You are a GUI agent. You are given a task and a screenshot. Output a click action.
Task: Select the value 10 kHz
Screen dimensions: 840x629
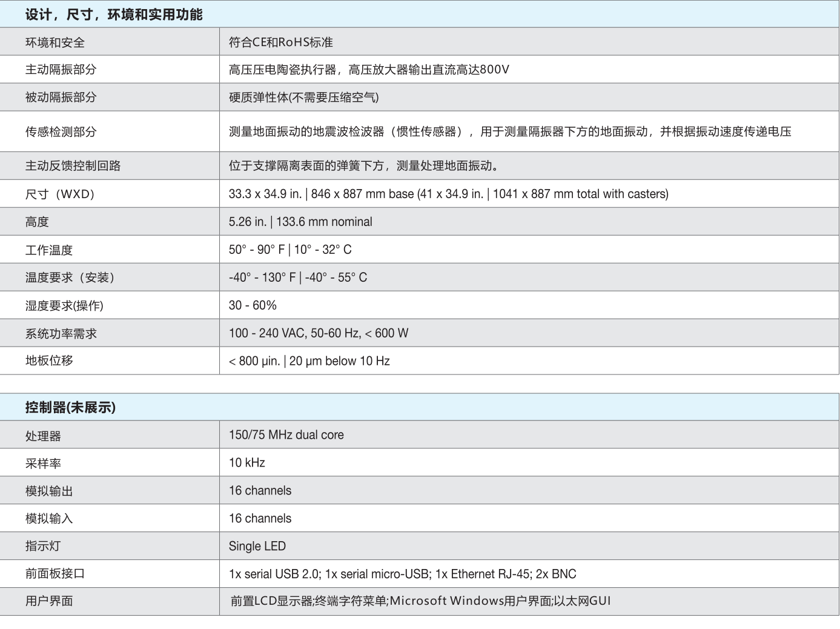pos(247,463)
